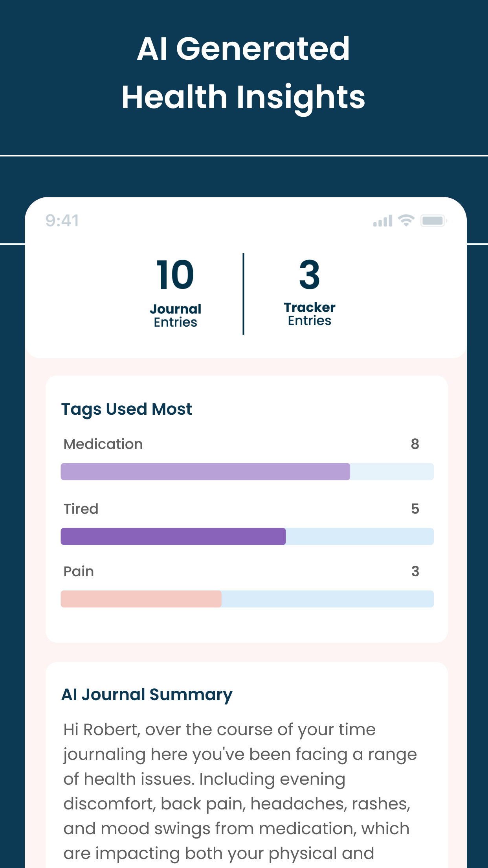This screenshot has height=868, width=488.
Task: Click the Pain tag progress bar
Action: click(247, 599)
